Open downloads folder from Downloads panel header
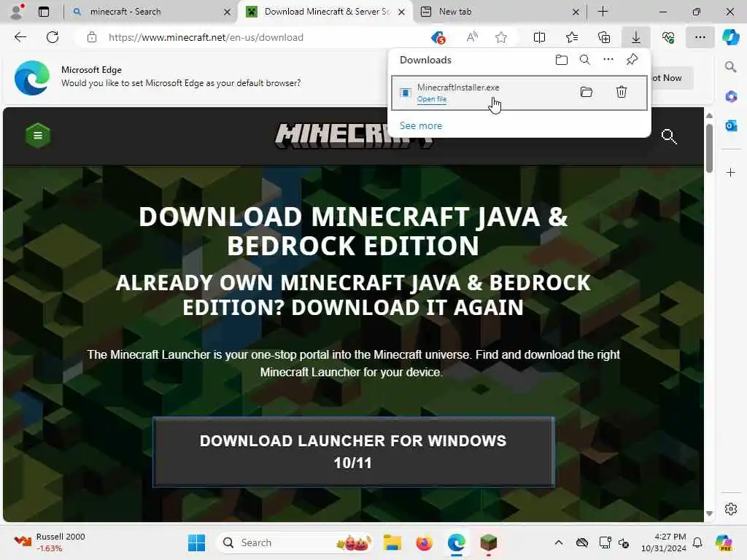This screenshot has height=560, width=747. coord(561,60)
